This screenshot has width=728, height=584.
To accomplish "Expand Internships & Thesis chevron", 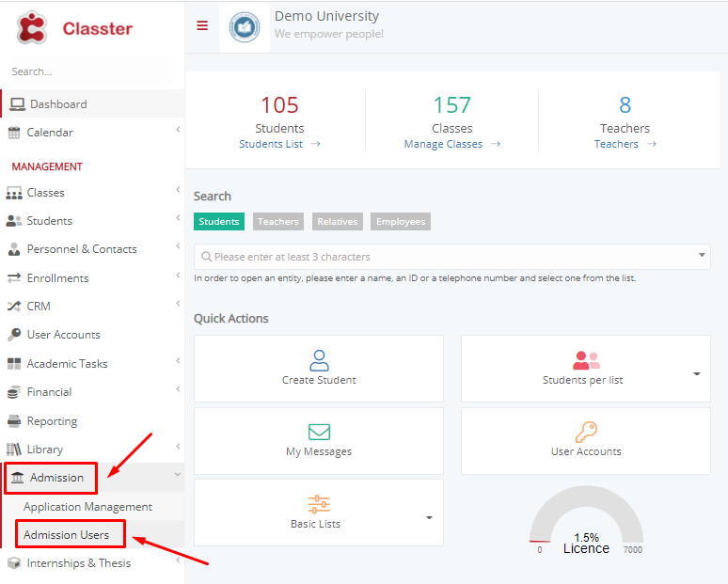I will pyautogui.click(x=178, y=560).
